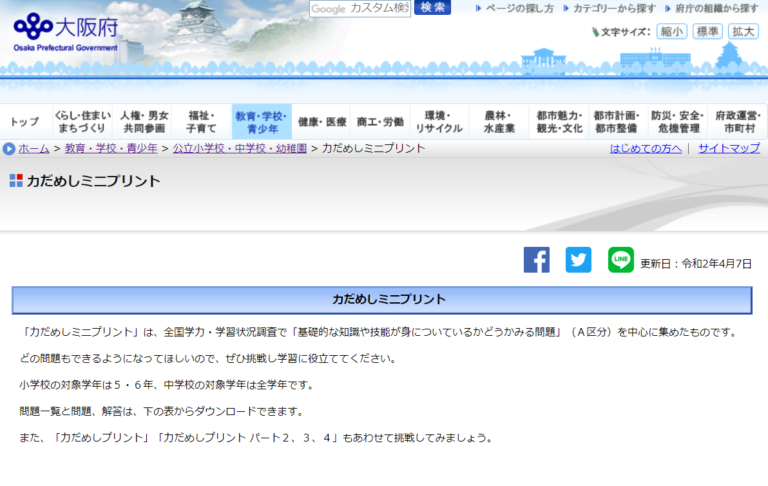The width and height of the screenshot is (768, 486).
Task: Open 人権・男女共同参画 tab
Action: coord(144,122)
